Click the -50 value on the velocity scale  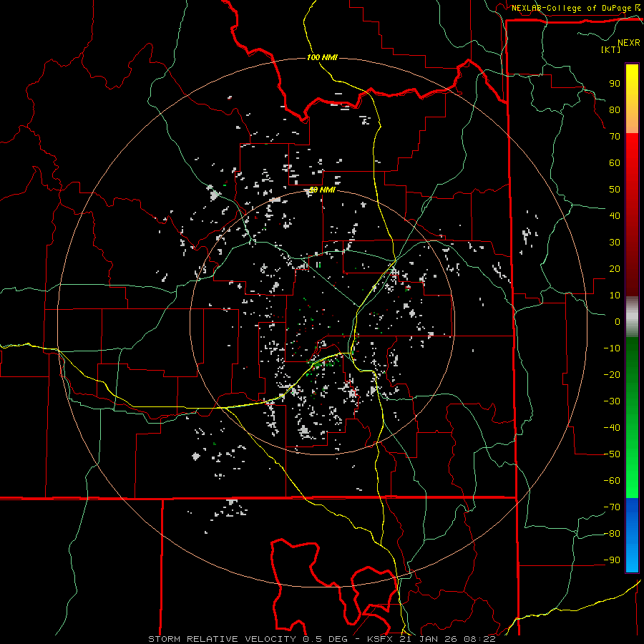(612, 454)
